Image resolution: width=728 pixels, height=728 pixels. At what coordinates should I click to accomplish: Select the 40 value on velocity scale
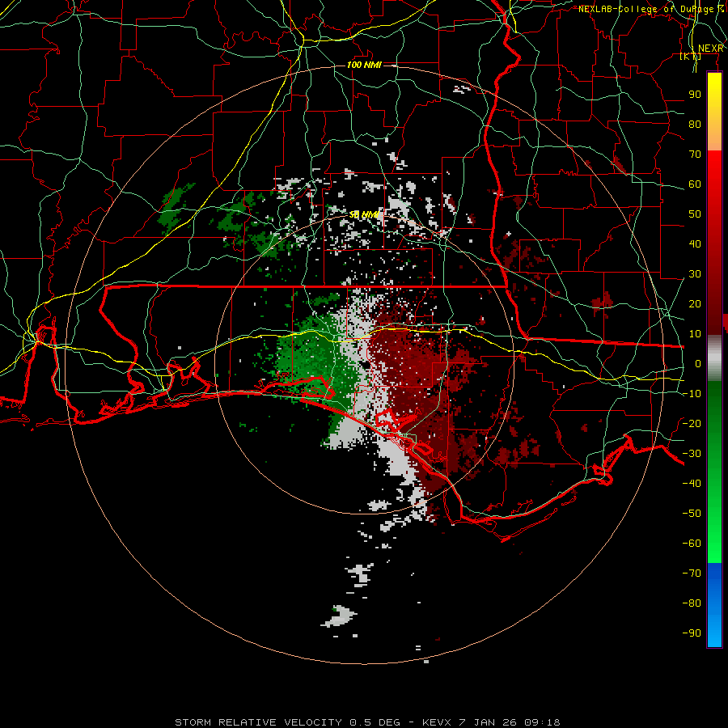(695, 243)
